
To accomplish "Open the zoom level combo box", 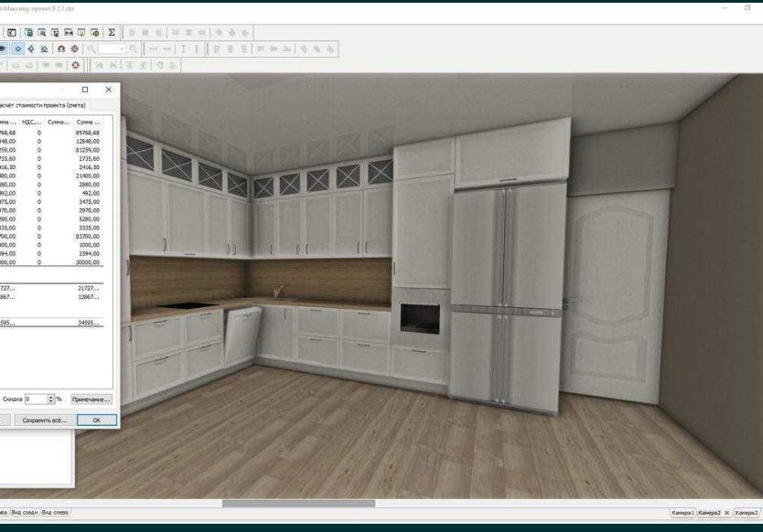I will 112,48.
